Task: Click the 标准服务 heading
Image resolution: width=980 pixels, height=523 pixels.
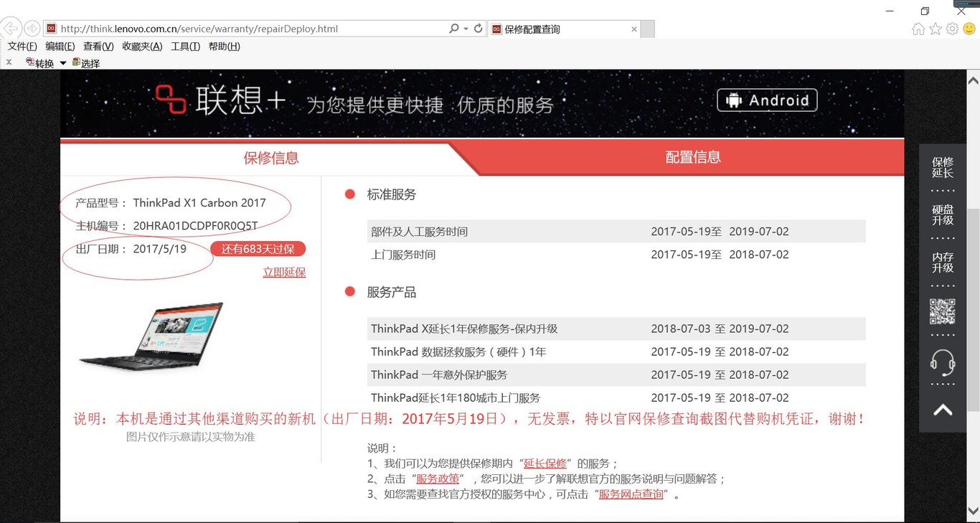Action: pyautogui.click(x=391, y=194)
